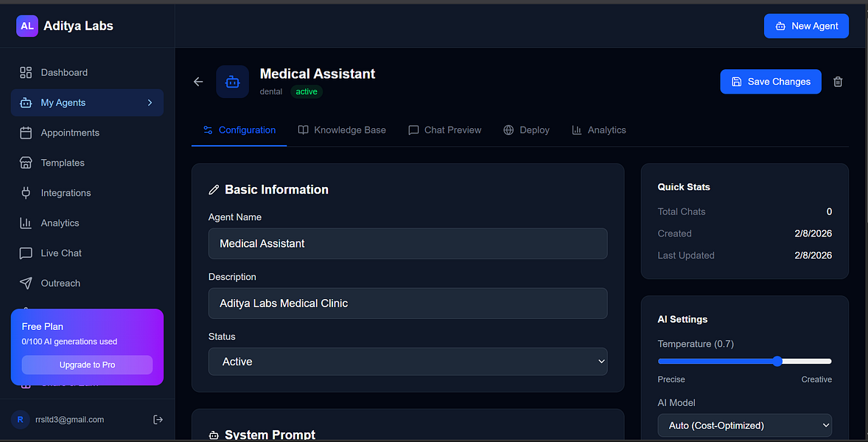Switch to the Deploy tab
The width and height of the screenshot is (868, 442).
pyautogui.click(x=526, y=130)
